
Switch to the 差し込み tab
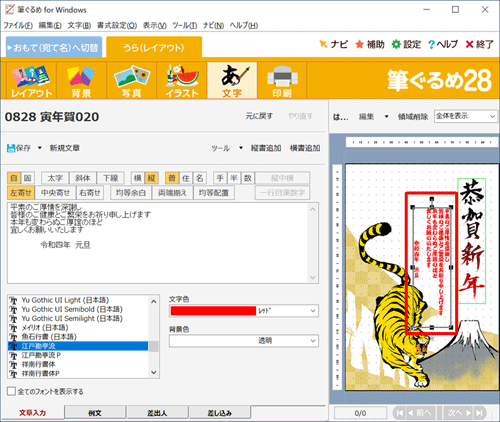220,413
